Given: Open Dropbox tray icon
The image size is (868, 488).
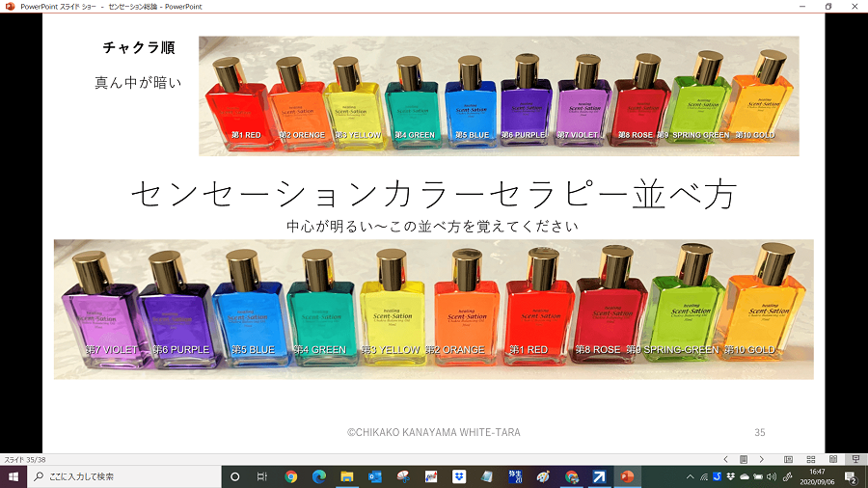Looking at the screenshot, I should (731, 476).
